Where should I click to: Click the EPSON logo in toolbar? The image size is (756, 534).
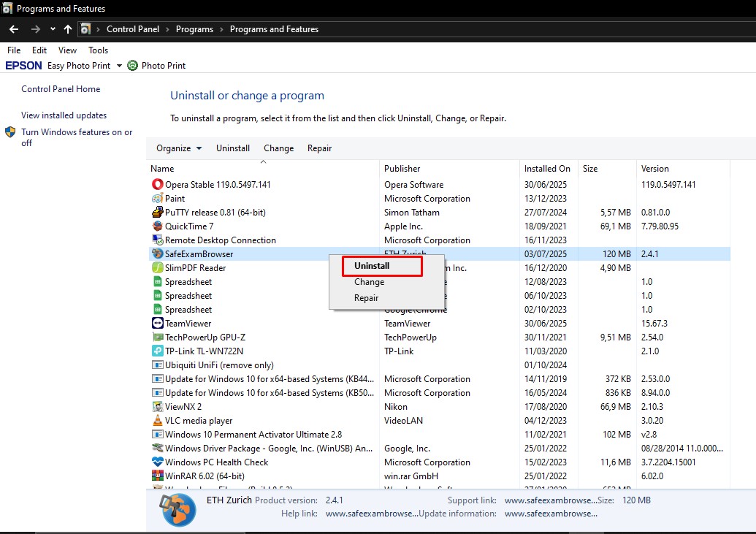pos(23,65)
